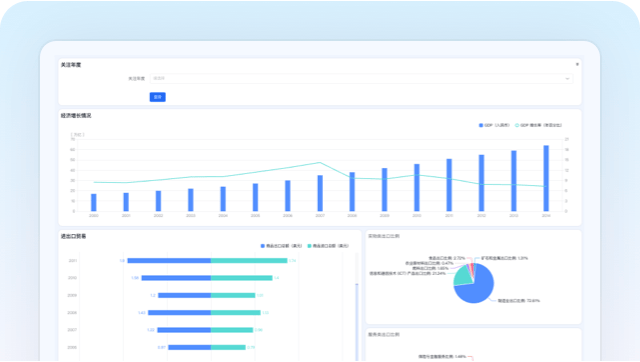This screenshot has height=362, width=640.
Task: Toggle the GDP (人民币) legend item
Action: click(x=494, y=125)
